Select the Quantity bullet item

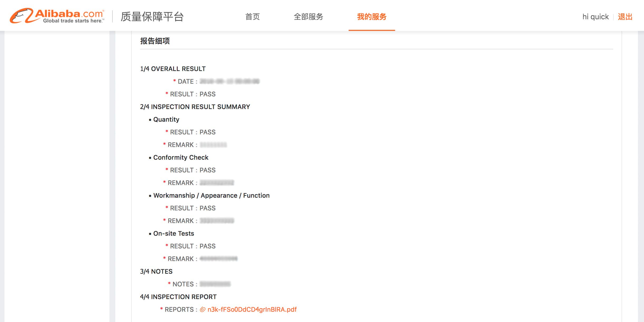click(x=166, y=120)
